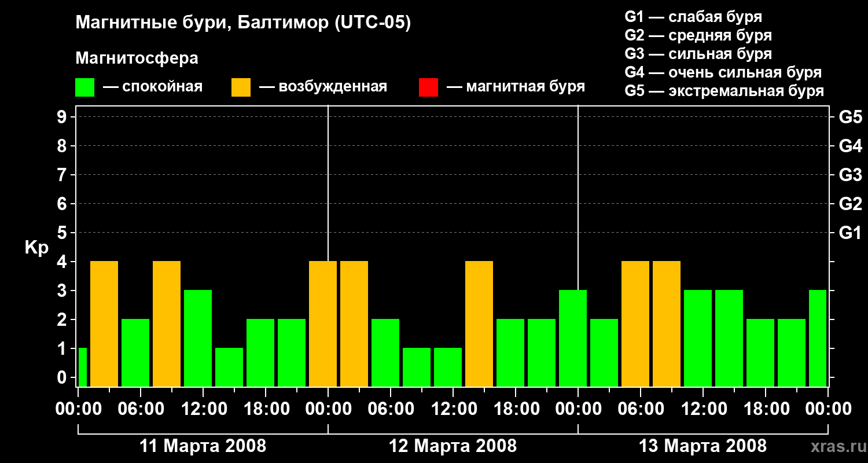The height and width of the screenshot is (463, 868).
Task: Click the orange bar just before 06:00 on 13 March
Action: click(x=635, y=324)
